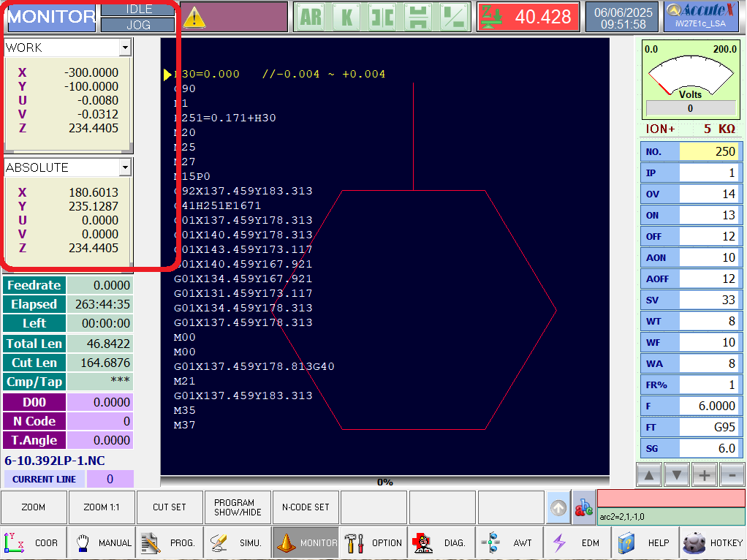The width and height of the screenshot is (747, 560).
Task: Select the WT parameter value
Action: click(x=708, y=321)
